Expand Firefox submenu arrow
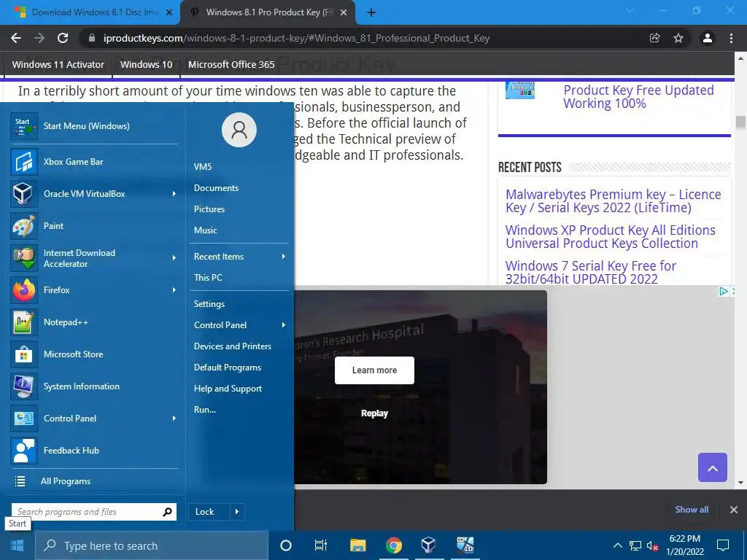Viewport: 747px width, 560px height. coord(174,290)
